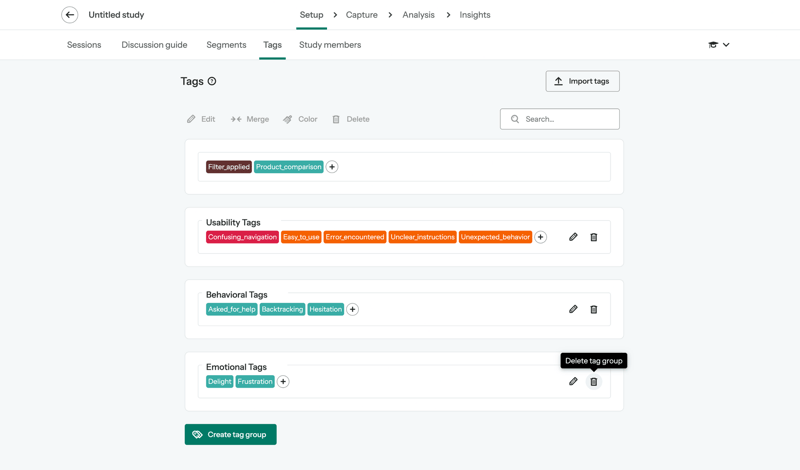Select the Confusing_navigation tag

tap(242, 237)
